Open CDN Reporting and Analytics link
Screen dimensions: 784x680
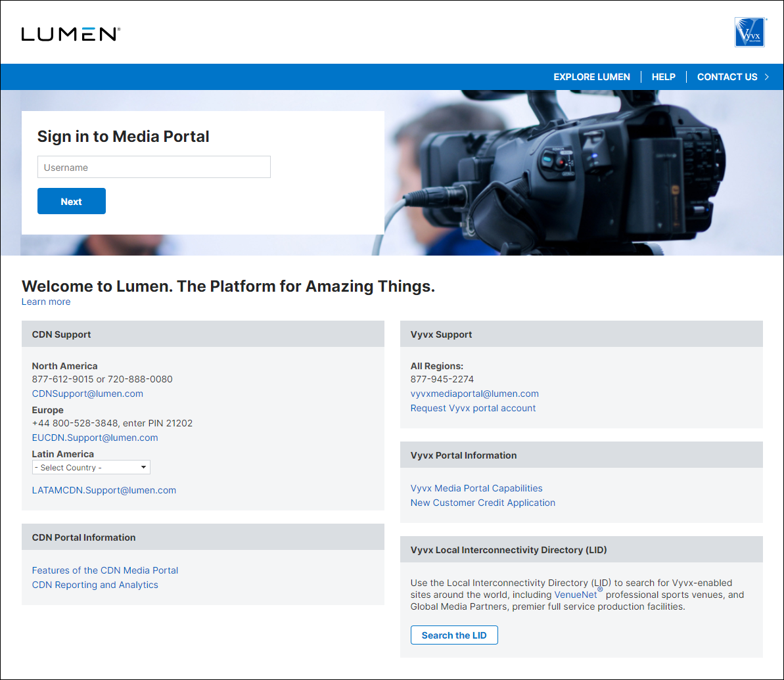pos(95,585)
